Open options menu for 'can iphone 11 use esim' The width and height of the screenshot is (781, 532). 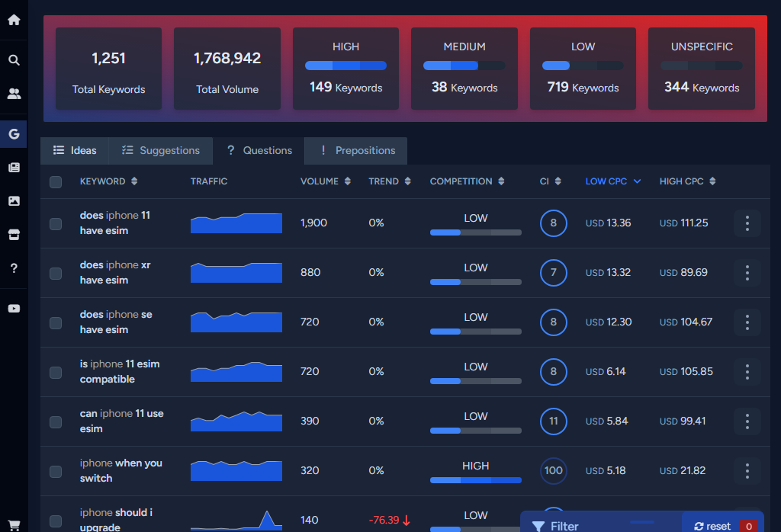[x=747, y=421]
